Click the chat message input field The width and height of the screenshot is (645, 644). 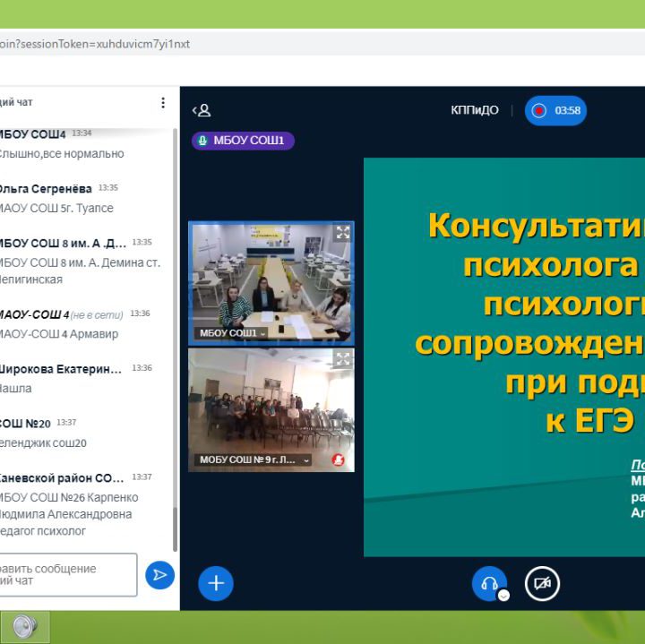[x=67, y=574]
